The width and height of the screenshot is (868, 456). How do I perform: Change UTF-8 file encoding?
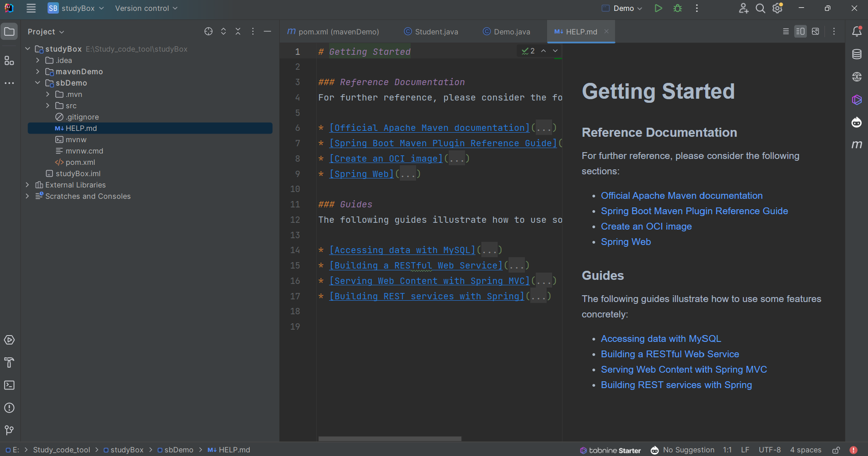pos(770,450)
